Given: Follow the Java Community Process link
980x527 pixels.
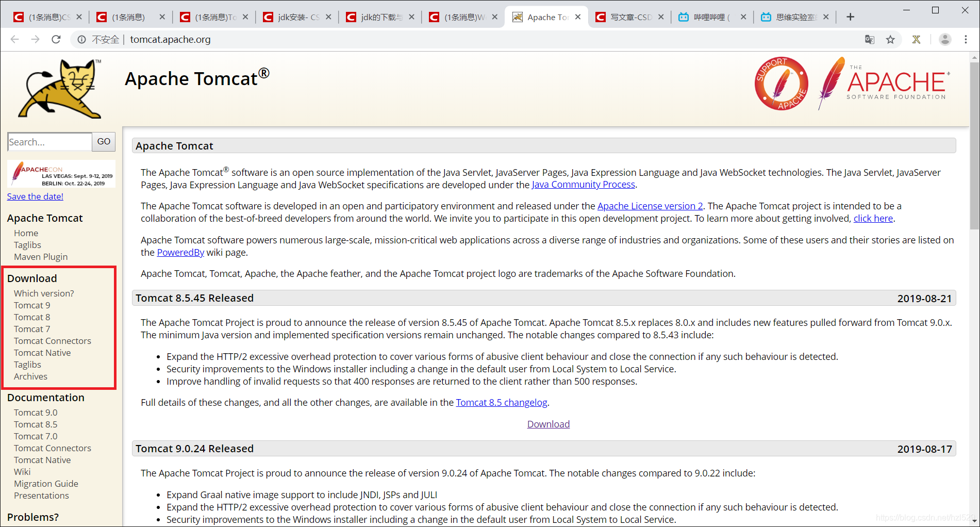Looking at the screenshot, I should [583, 185].
